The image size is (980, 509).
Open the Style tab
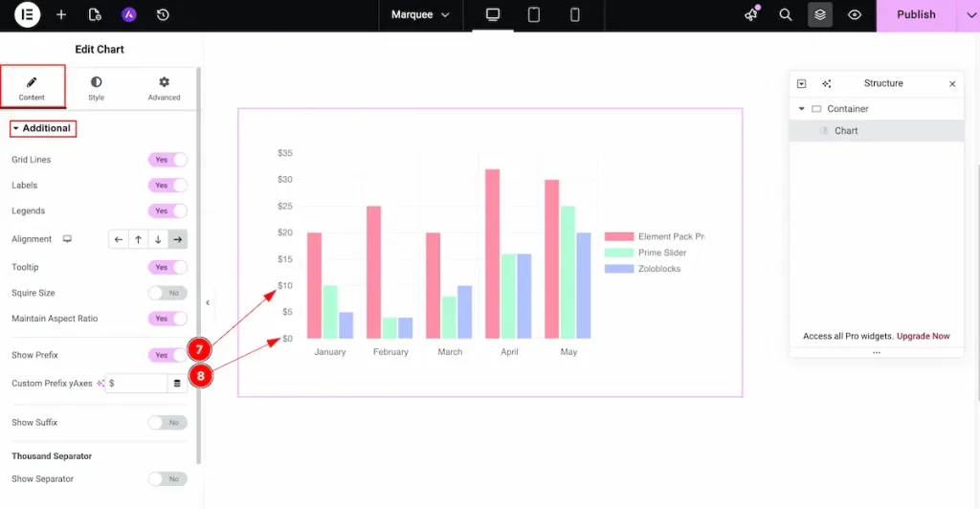coord(97,88)
